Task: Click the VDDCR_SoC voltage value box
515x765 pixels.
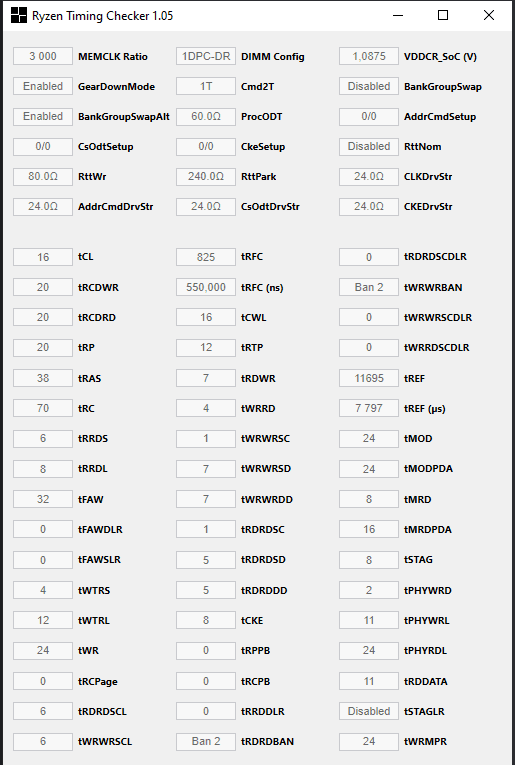Action: pyautogui.click(x=369, y=56)
